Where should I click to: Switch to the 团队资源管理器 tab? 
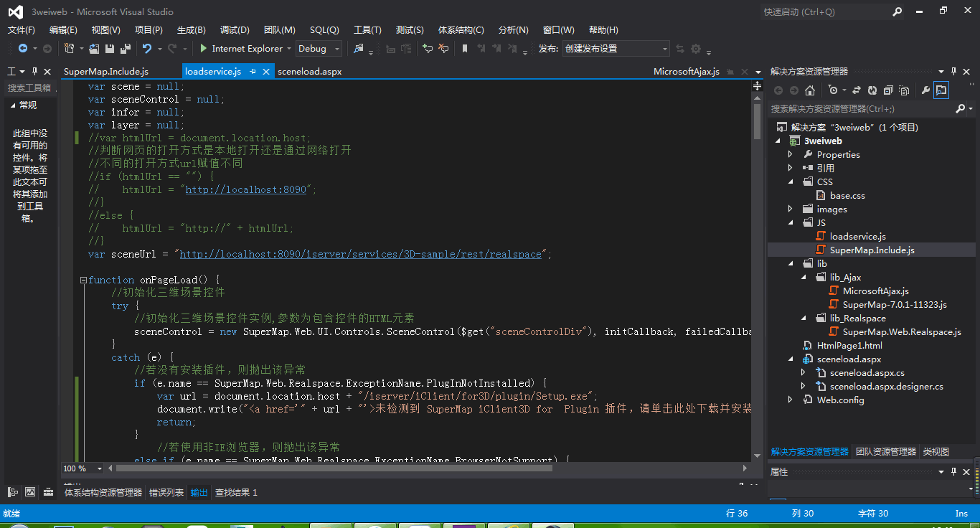click(886, 452)
